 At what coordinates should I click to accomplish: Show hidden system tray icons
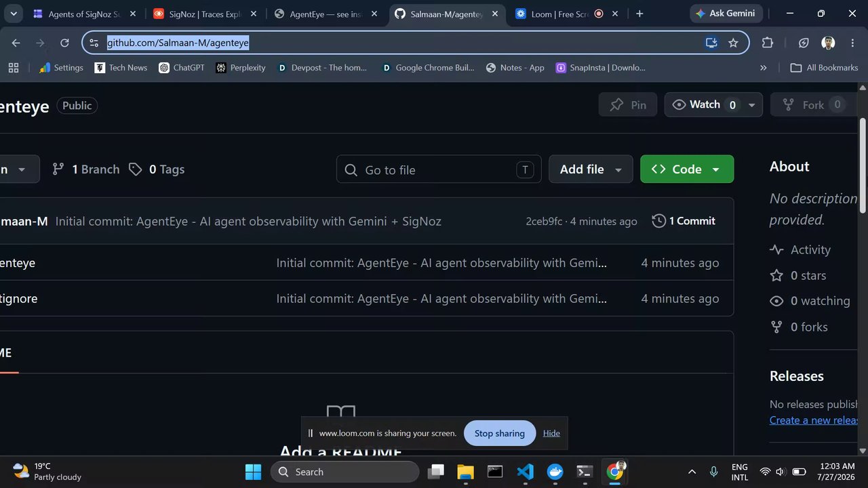(692, 472)
